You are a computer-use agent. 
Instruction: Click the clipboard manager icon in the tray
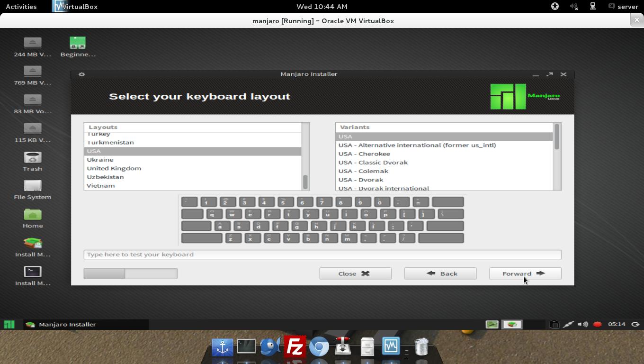[x=554, y=324]
